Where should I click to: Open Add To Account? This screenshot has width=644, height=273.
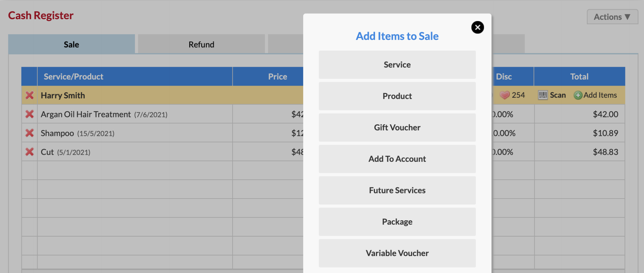397,159
